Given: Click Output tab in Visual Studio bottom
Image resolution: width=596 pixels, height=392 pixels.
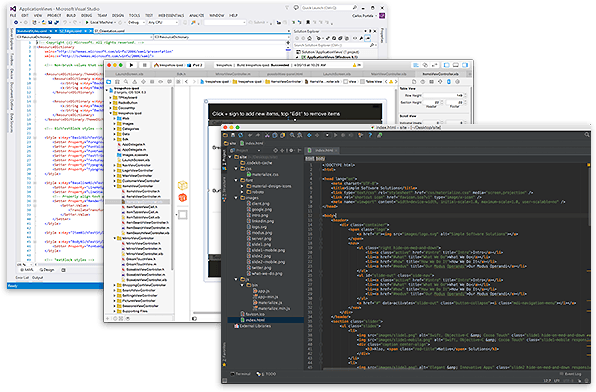Looking at the screenshot, I should click(x=37, y=278).
